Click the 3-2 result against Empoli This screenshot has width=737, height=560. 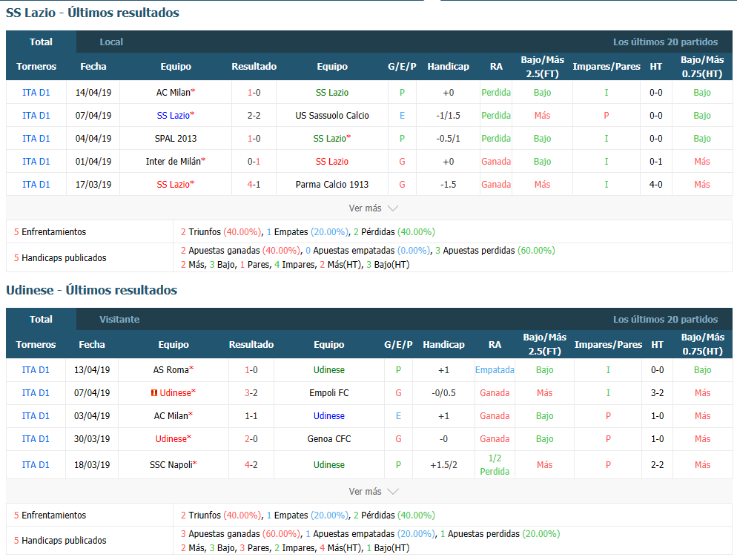(251, 393)
